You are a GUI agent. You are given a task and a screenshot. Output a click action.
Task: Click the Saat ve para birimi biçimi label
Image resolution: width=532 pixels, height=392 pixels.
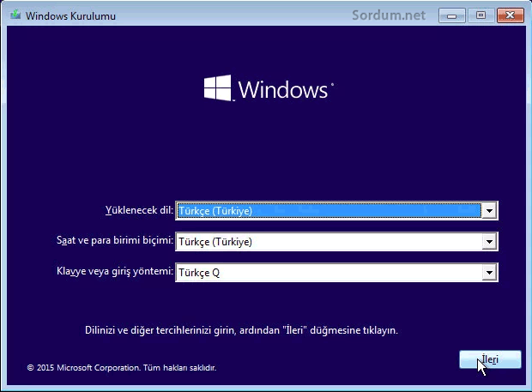[115, 240]
